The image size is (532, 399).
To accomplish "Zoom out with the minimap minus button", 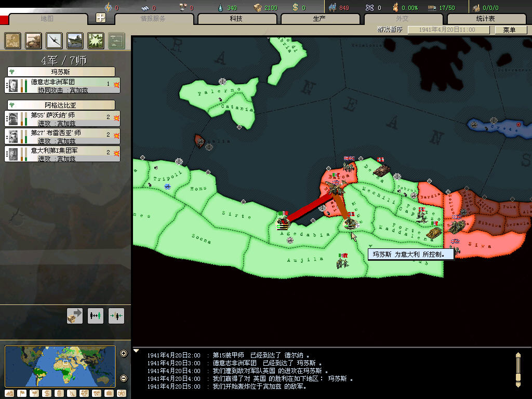I will [124, 378].
